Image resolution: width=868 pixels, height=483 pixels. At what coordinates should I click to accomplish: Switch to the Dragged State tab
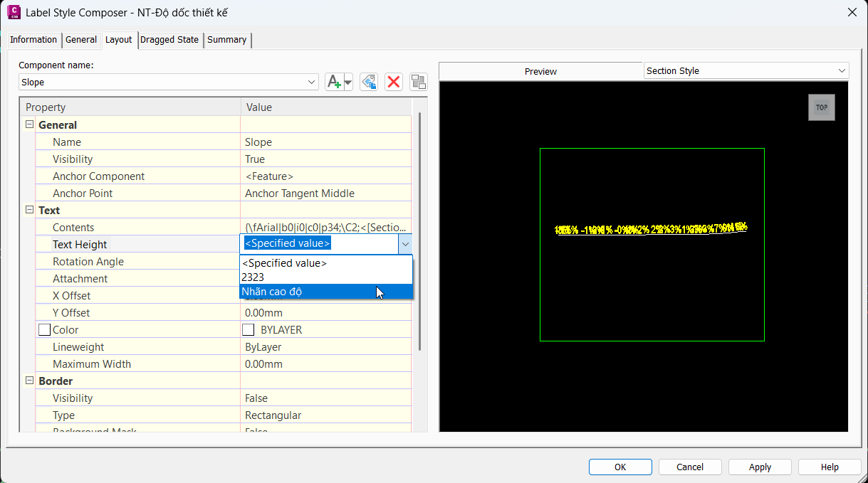(x=169, y=40)
